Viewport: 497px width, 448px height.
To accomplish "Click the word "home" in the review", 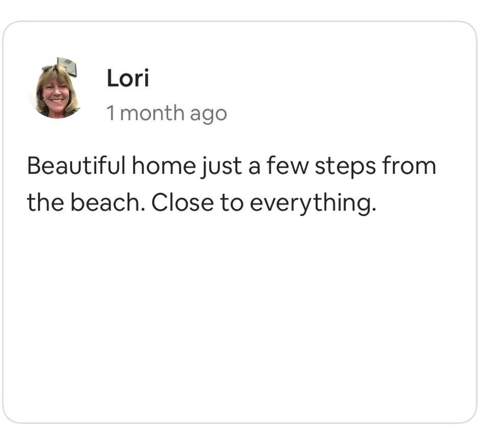I will (164, 166).
